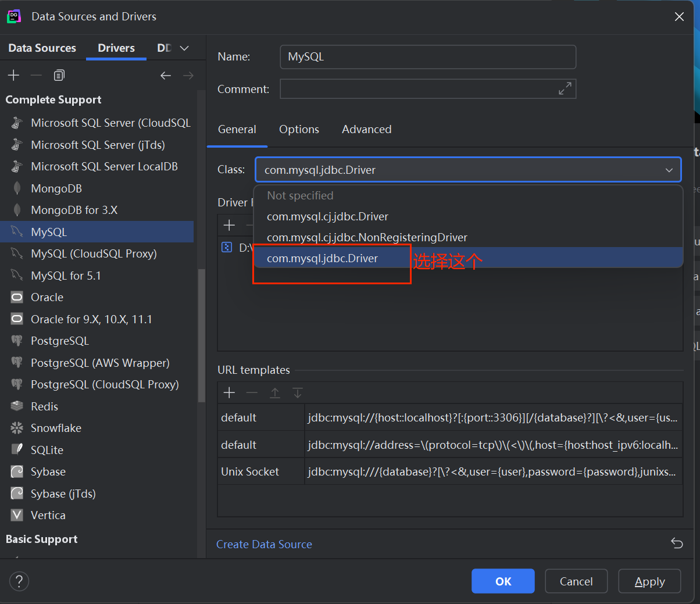This screenshot has width=700, height=604.
Task: Select MongoDB for 3.X driver
Action: (x=97, y=210)
